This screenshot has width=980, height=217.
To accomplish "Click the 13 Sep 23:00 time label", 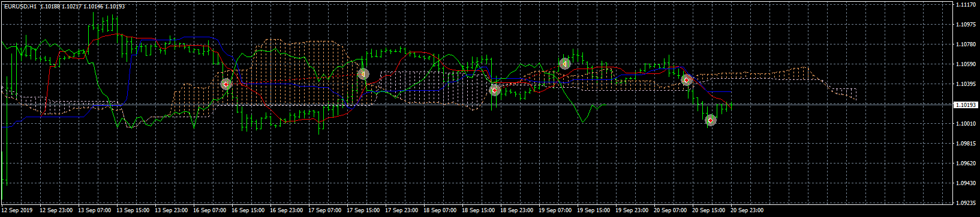I will point(172,211).
